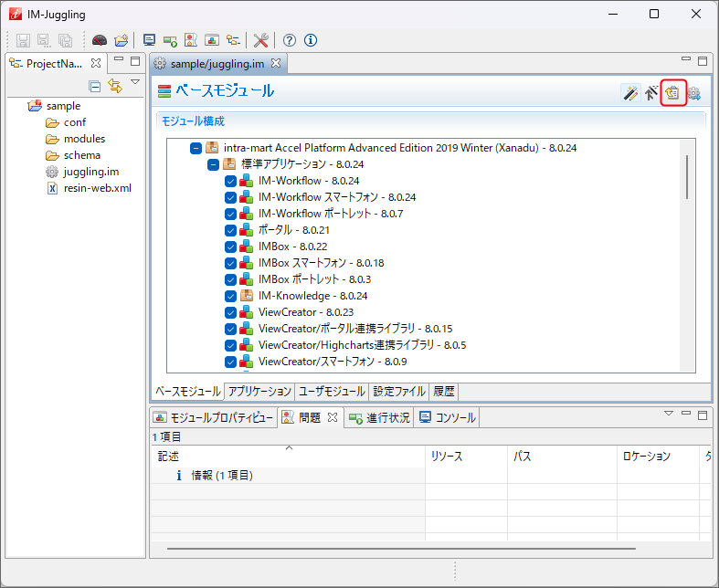Open the project panel view menu dropdown

[134, 83]
